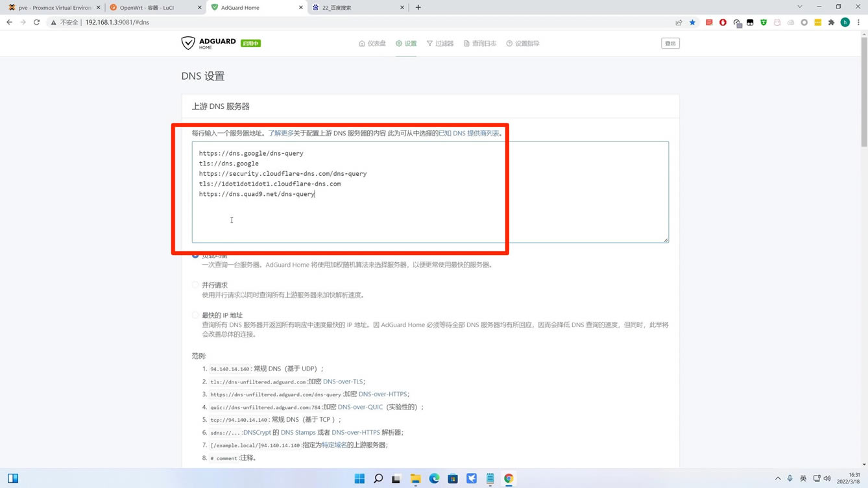This screenshot has height=488, width=868.
Task: Open the DNSCrypt link
Action: [x=257, y=432]
